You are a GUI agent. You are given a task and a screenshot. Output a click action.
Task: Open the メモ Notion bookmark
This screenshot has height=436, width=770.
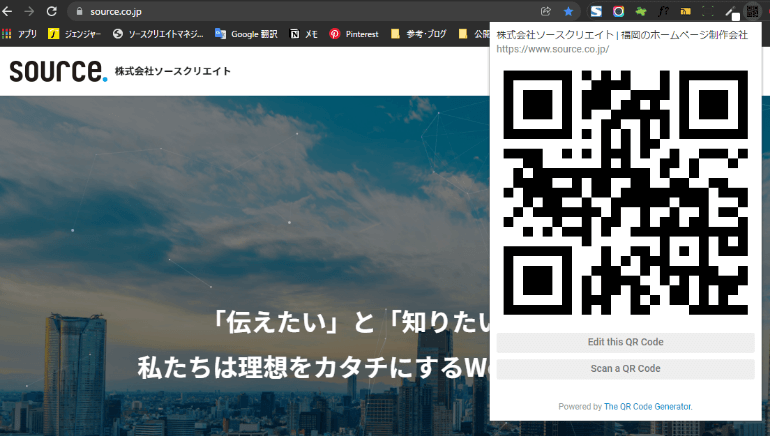(x=304, y=34)
